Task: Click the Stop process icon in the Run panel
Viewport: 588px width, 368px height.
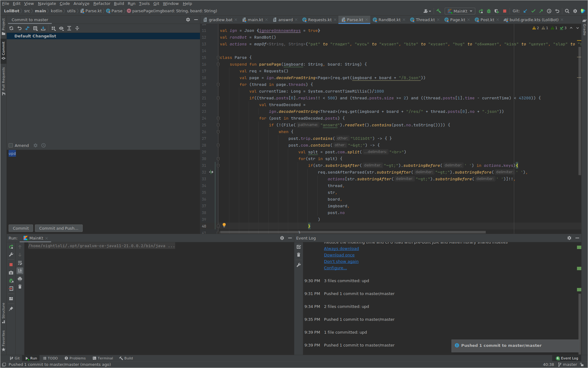Action: [11, 264]
